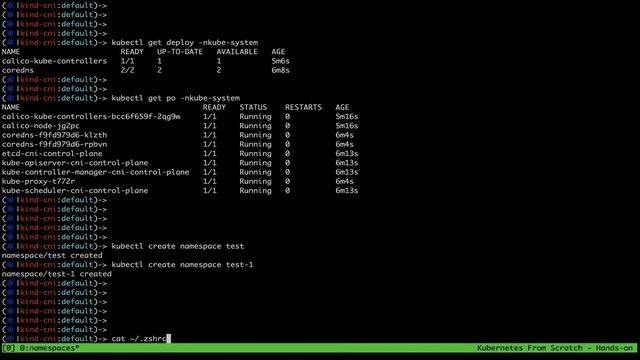Select the coredns deployment row name
640x360 pixels.
(18, 70)
